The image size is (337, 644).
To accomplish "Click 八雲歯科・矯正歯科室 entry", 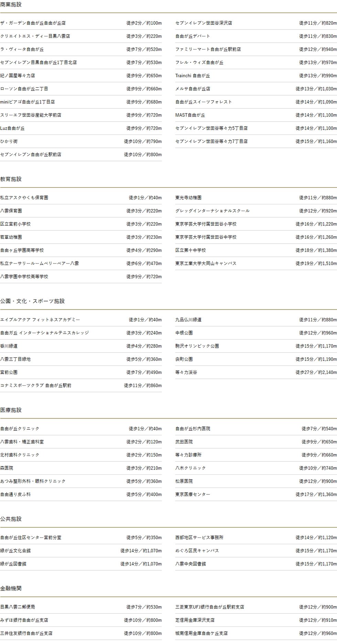I will pyautogui.click(x=81, y=442).
